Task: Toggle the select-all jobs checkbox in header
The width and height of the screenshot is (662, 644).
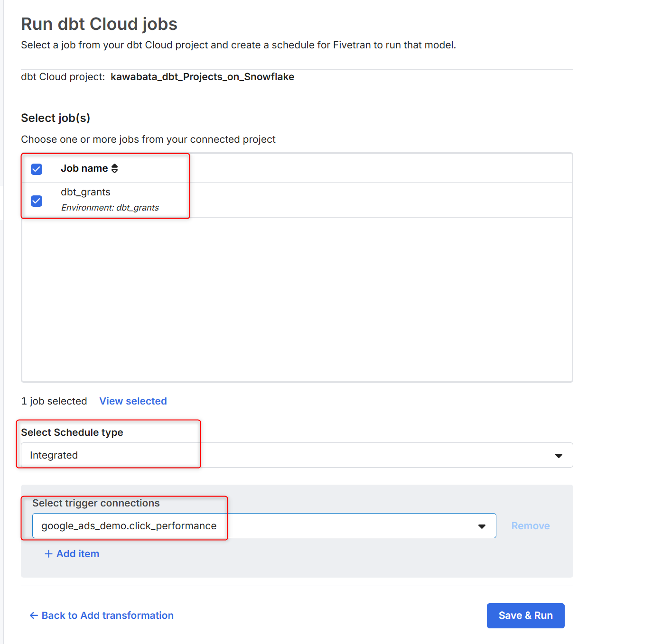Action: 37,169
